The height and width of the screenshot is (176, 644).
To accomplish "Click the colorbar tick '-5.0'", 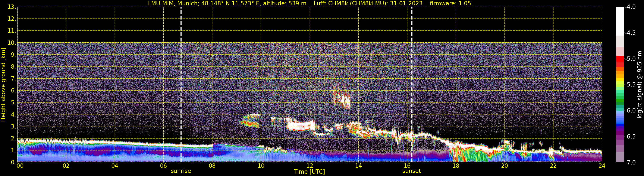I will pos(630,59).
